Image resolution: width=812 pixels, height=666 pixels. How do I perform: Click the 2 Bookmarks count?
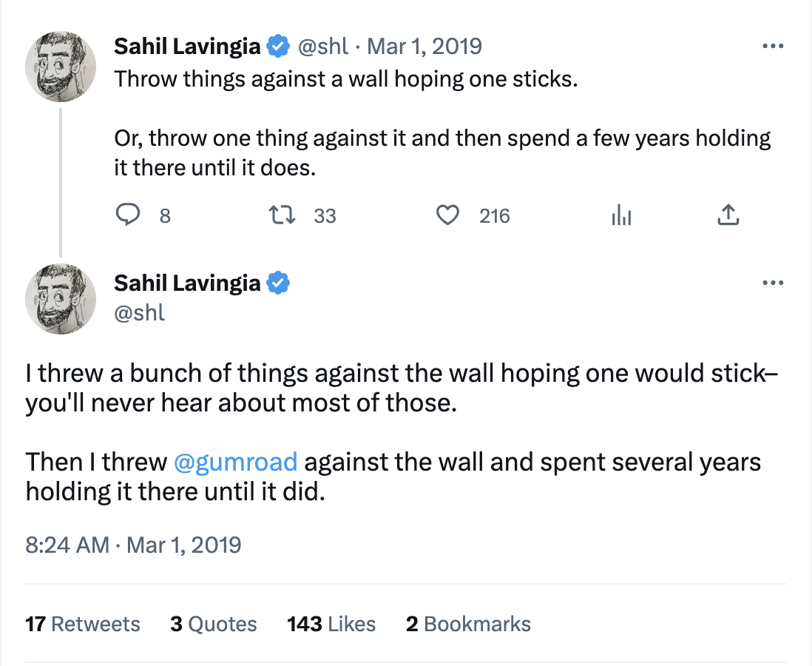(x=468, y=624)
